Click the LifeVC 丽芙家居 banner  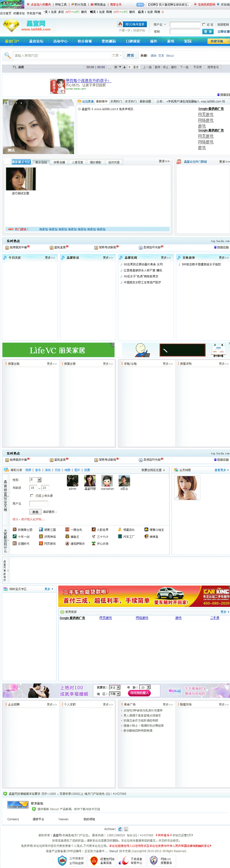[58, 350]
